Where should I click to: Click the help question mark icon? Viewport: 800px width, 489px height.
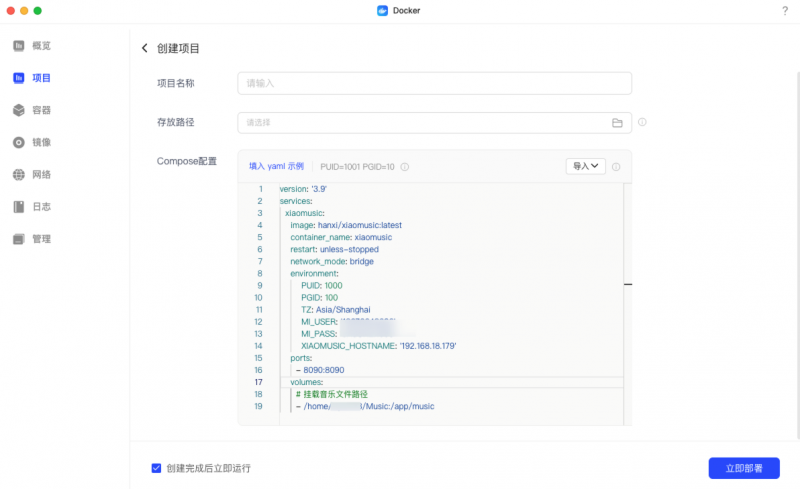coord(785,11)
